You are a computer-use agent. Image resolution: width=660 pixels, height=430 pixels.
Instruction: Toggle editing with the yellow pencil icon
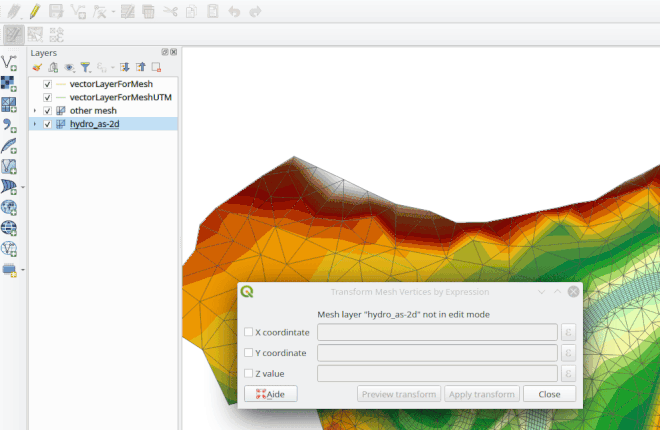[35, 11]
